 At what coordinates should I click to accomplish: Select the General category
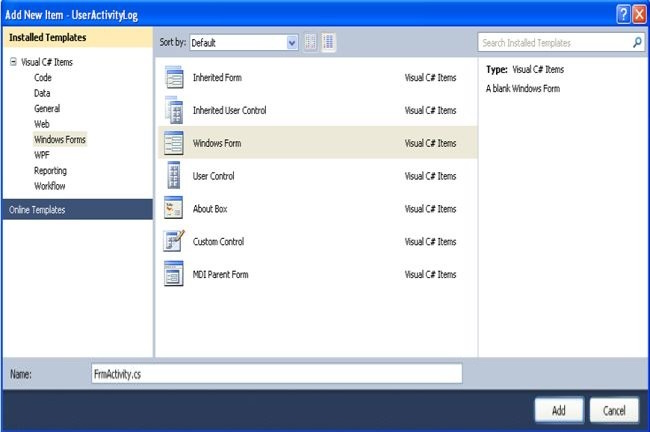tap(47, 109)
